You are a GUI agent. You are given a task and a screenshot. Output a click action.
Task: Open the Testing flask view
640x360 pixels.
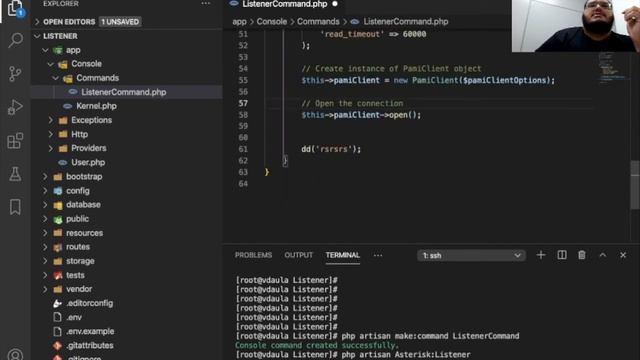pyautogui.click(x=15, y=174)
